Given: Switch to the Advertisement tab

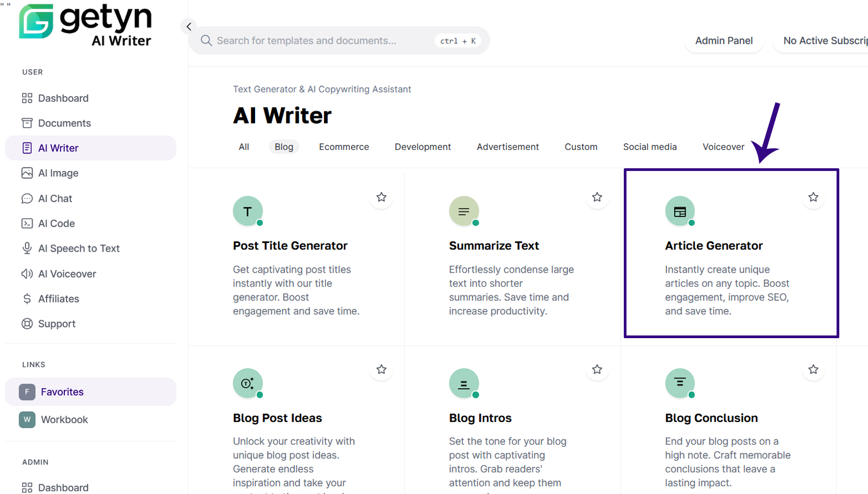Looking at the screenshot, I should point(508,147).
